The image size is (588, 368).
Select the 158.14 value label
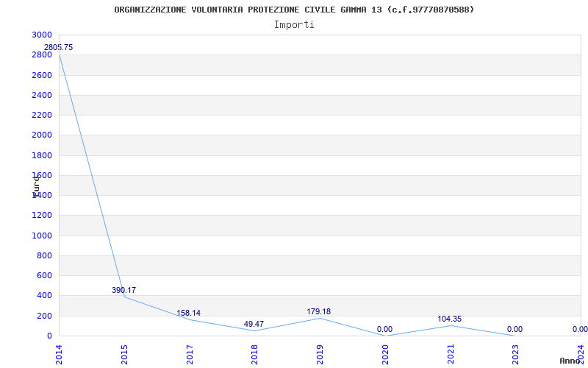[188, 313]
